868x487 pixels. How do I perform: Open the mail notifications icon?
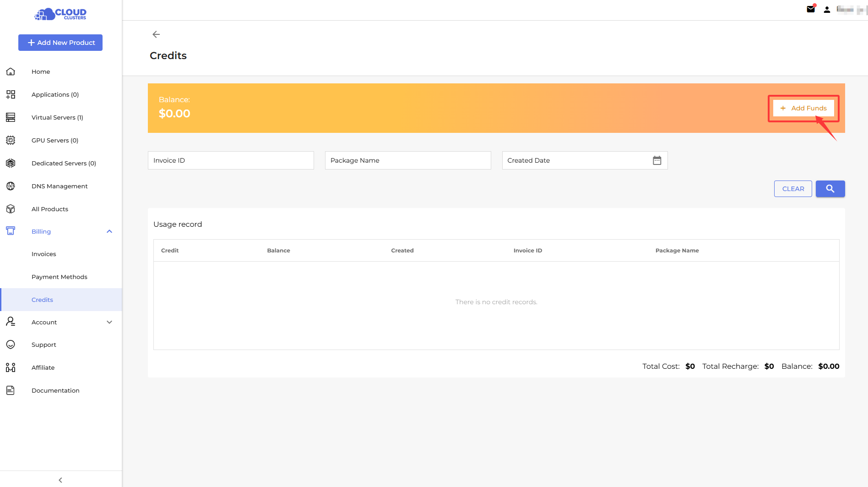(x=811, y=9)
